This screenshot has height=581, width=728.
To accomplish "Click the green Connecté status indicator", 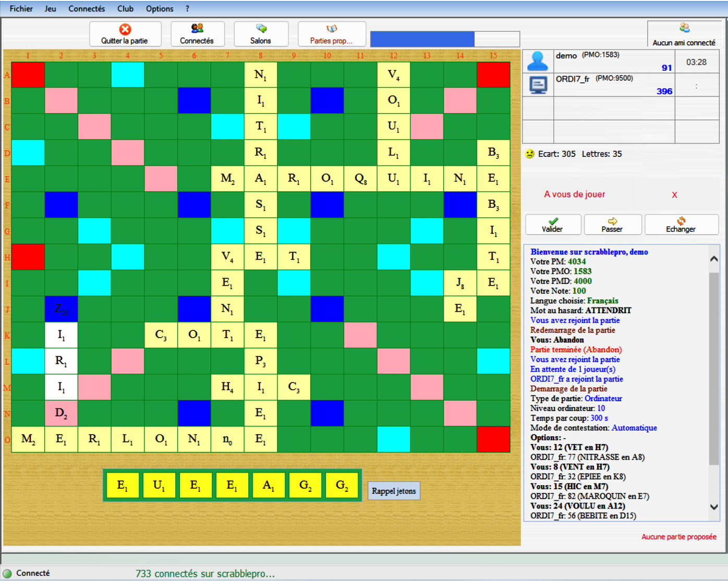I will coord(8,573).
